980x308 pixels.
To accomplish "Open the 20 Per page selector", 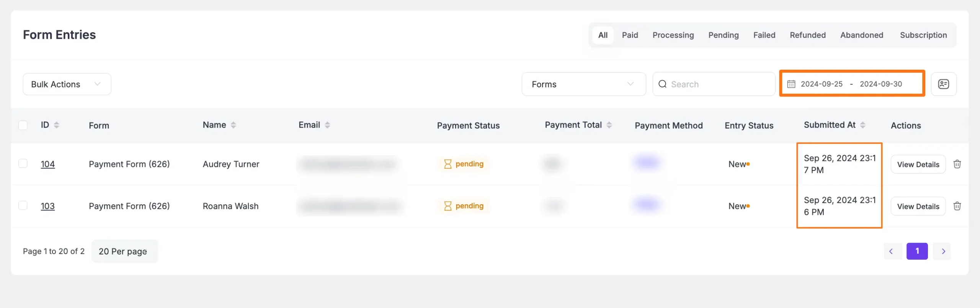I will point(124,251).
